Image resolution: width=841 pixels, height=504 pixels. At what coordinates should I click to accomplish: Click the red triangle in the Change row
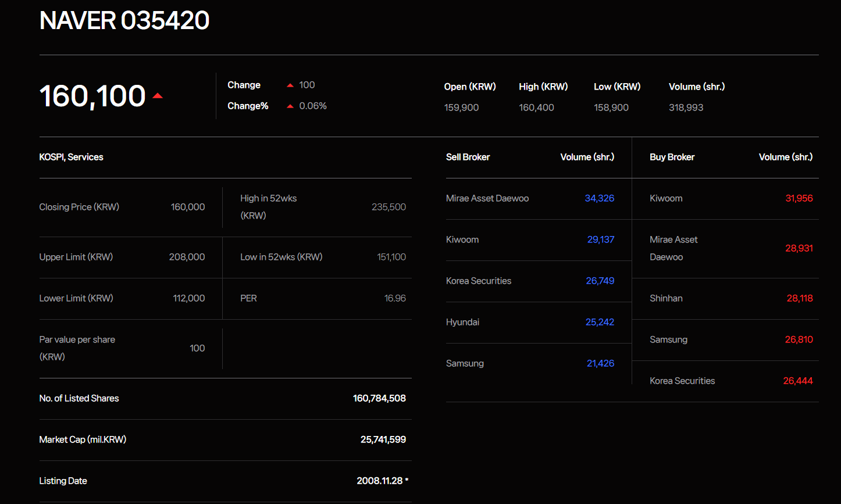tap(290, 85)
